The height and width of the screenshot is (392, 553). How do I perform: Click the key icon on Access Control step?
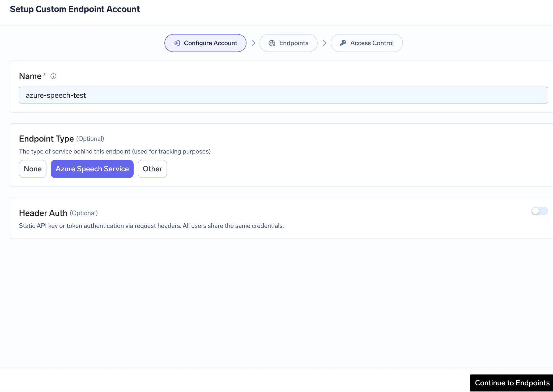pos(343,43)
